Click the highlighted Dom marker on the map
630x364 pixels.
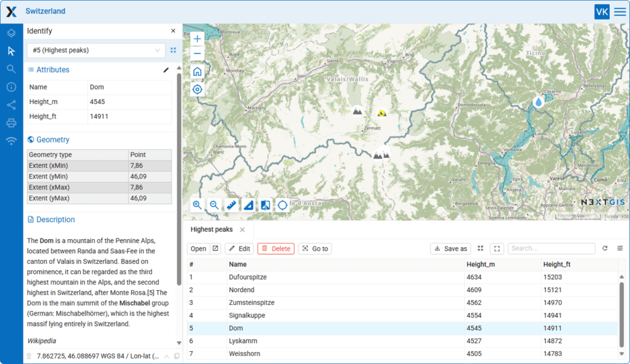coord(381,113)
